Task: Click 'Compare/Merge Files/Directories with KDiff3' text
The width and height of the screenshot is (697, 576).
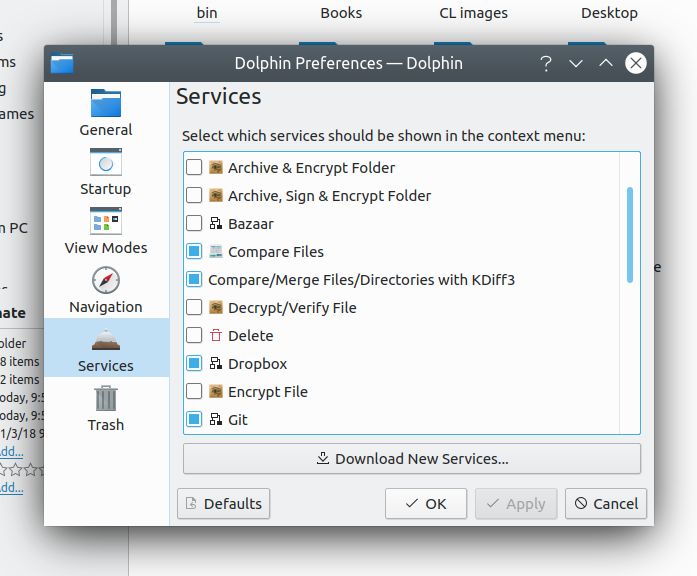Action: pyautogui.click(x=361, y=280)
